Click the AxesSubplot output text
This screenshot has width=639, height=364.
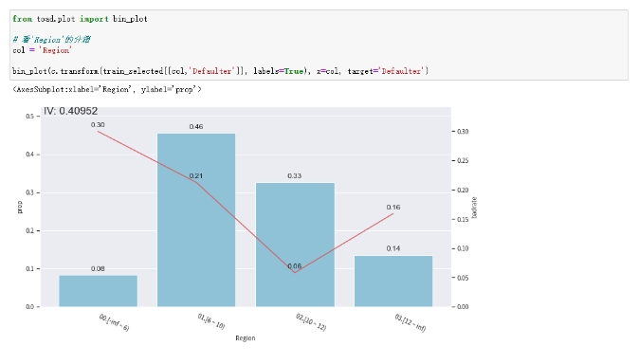point(107,89)
